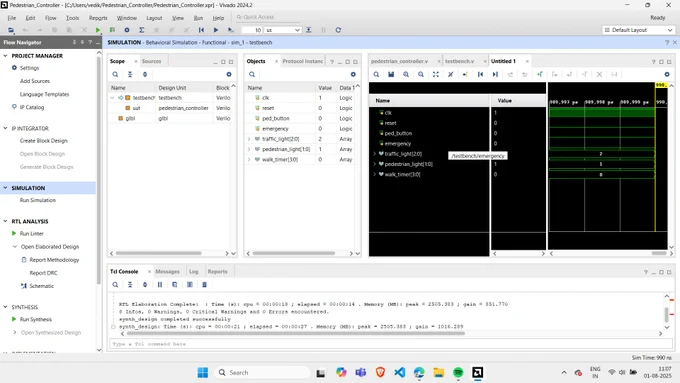The width and height of the screenshot is (680, 383).
Task: Open the time unit dropdown showing us
Action: [x=283, y=30]
